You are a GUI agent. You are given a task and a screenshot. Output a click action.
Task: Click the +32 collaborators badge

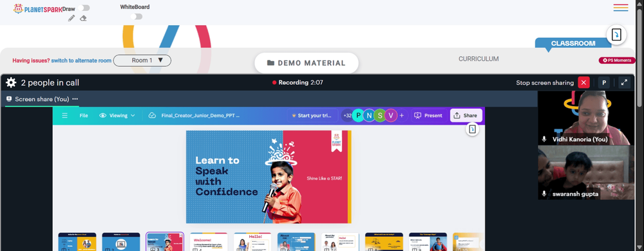(348, 116)
